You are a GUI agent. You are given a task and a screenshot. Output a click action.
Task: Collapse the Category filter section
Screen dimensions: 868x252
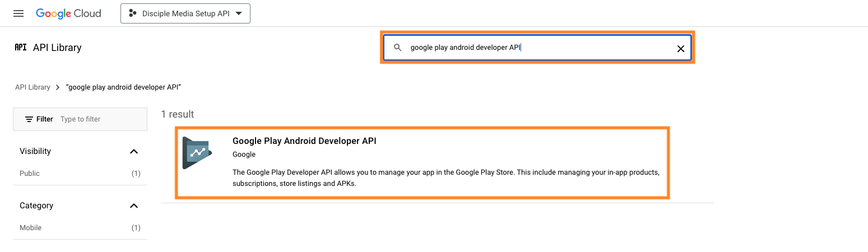coord(133,206)
